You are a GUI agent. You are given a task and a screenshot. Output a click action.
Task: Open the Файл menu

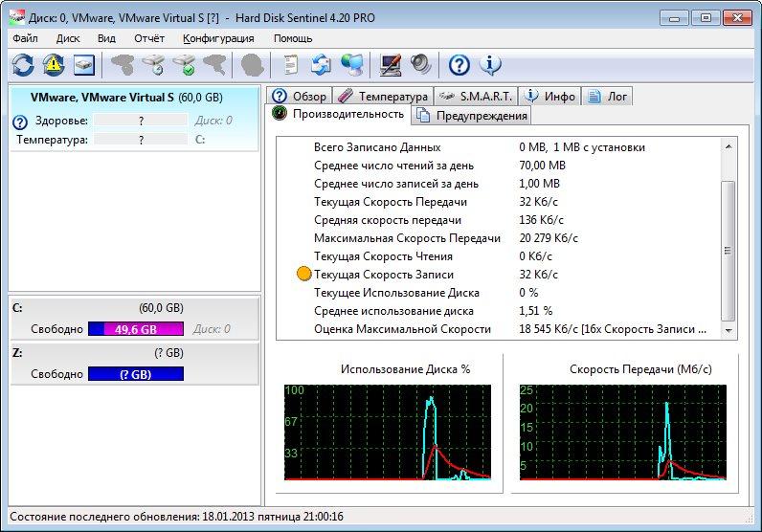tap(25, 38)
